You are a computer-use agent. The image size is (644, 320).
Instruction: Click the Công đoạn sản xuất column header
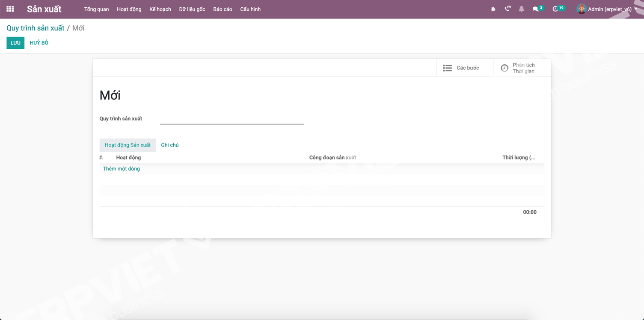click(332, 158)
